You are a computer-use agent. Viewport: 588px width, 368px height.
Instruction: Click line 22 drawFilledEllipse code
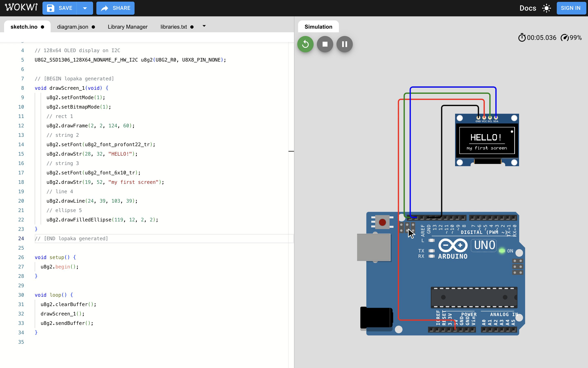click(x=102, y=220)
